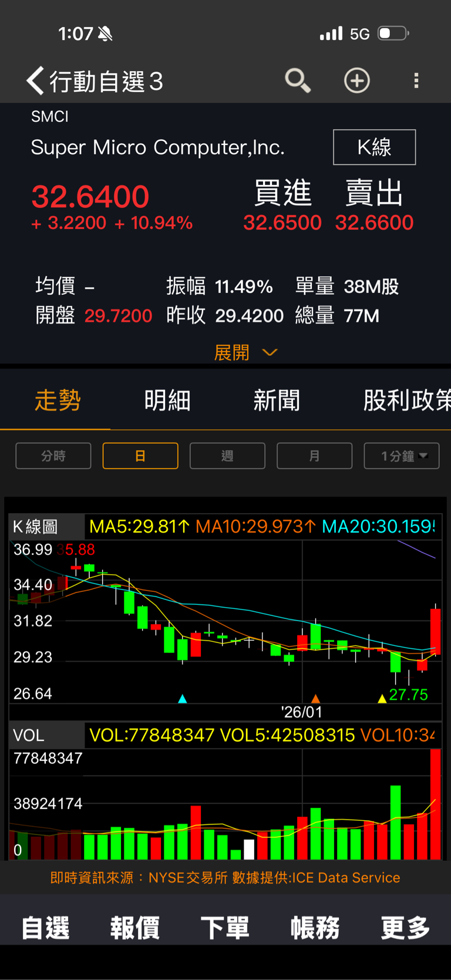Tap the K線圖 indicator label
The width and height of the screenshot is (451, 980).
(x=46, y=526)
